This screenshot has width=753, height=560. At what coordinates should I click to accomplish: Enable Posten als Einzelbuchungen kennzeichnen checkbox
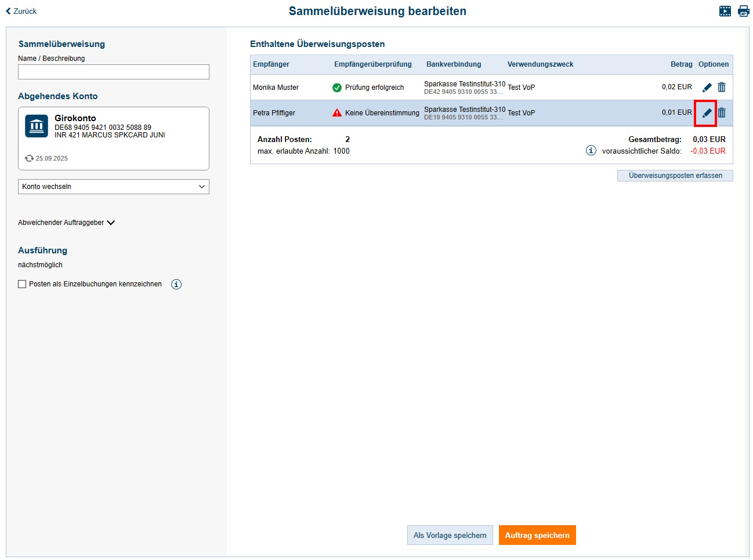click(x=22, y=284)
